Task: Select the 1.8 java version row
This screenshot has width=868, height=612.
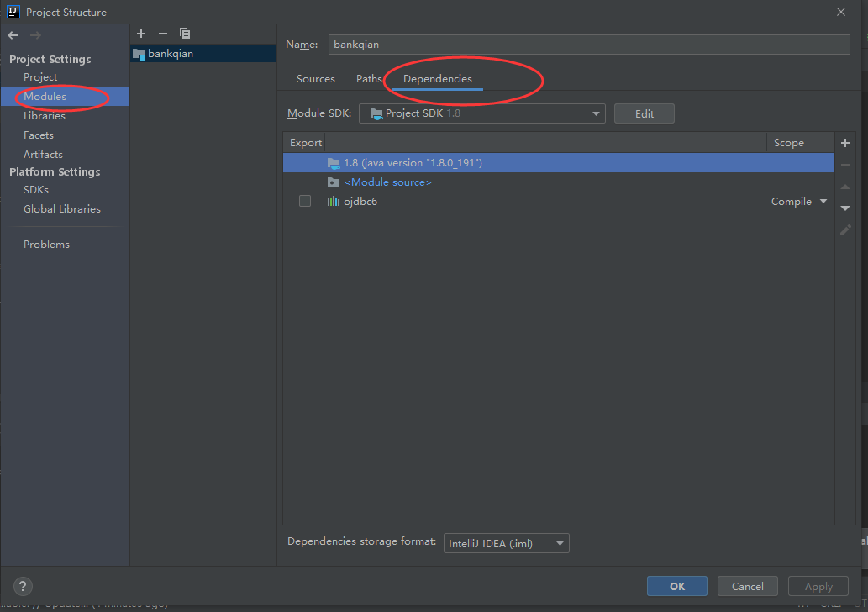Action: [559, 163]
